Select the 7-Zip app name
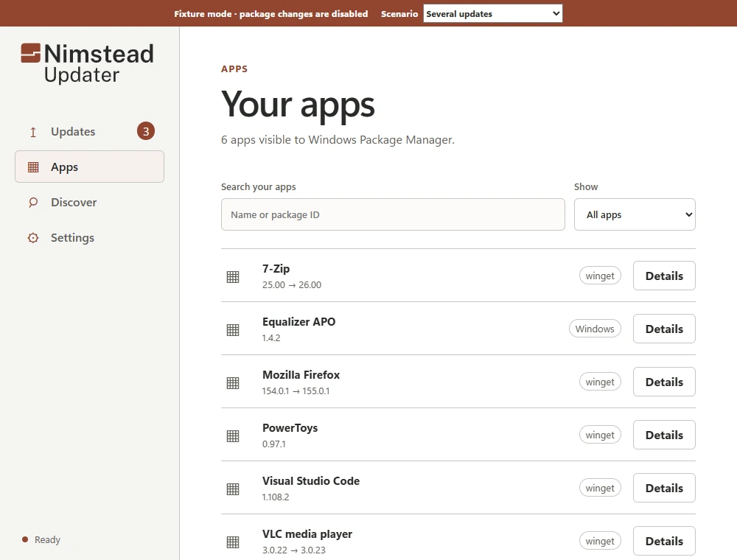The width and height of the screenshot is (737, 560). [x=276, y=269]
